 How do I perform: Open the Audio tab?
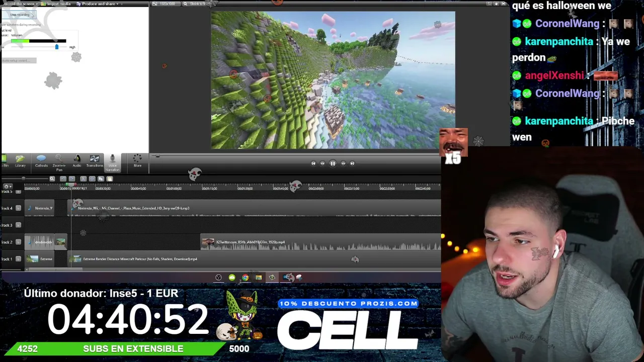77,161
